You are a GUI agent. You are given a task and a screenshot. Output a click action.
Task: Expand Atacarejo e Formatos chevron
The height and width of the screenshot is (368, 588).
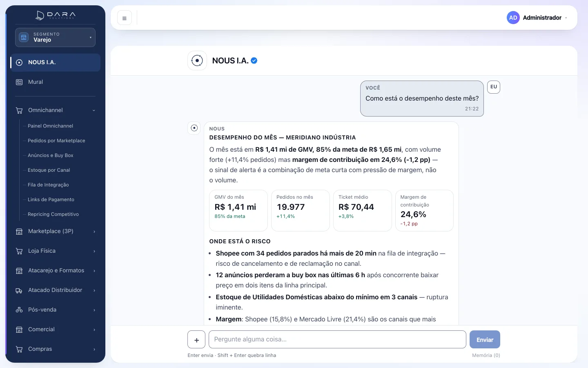94,271
